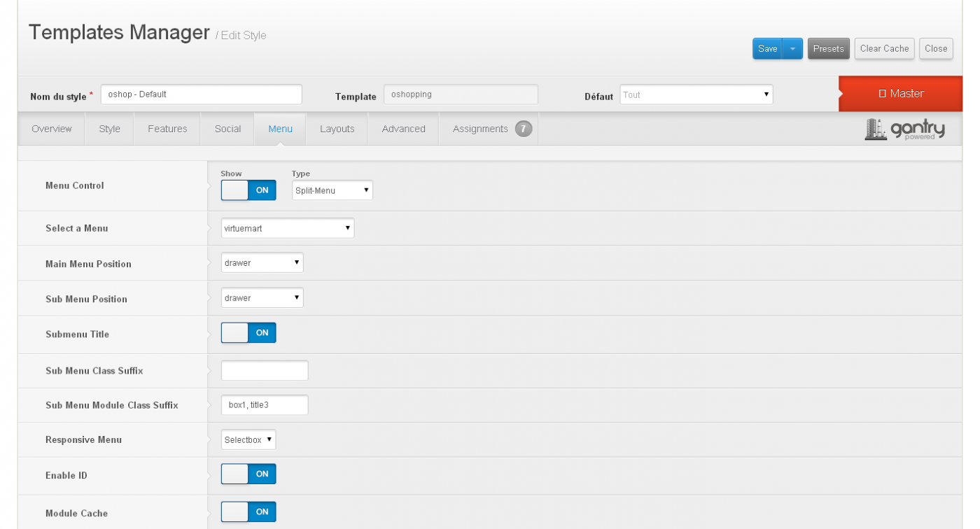Open the Main Menu Position dropdown
Viewport: 980px width, 529px height.
pyautogui.click(x=262, y=263)
